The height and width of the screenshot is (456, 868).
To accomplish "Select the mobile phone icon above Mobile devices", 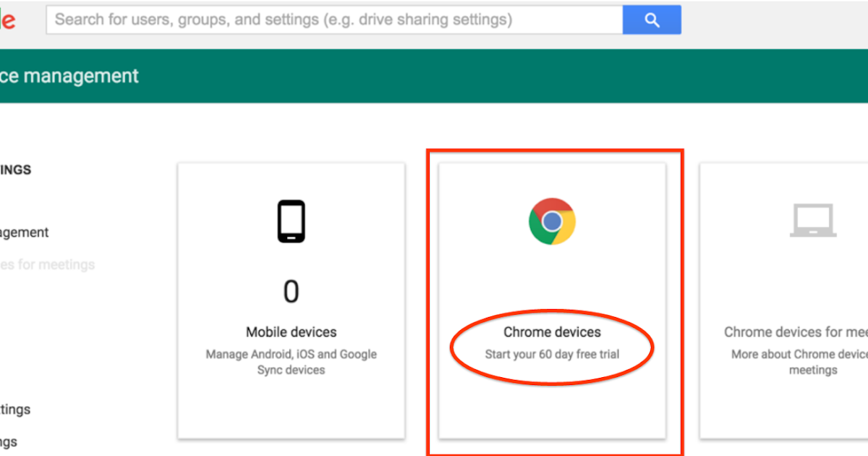I will pos(291,221).
